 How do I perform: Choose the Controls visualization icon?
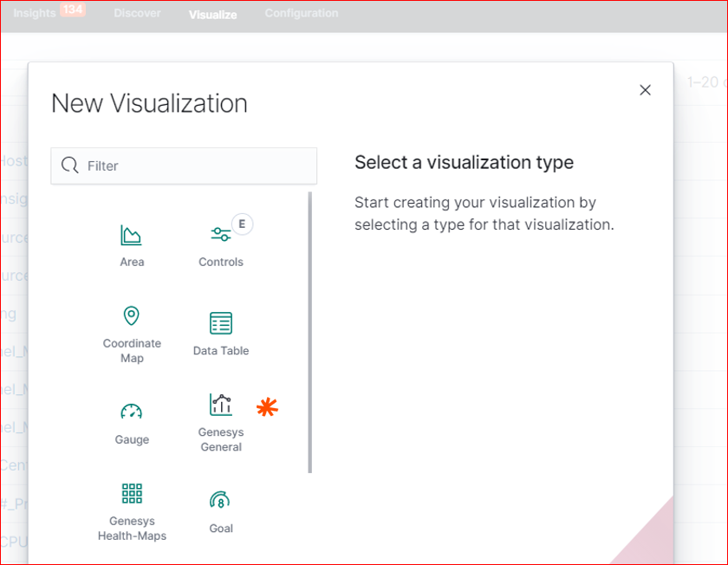(221, 234)
